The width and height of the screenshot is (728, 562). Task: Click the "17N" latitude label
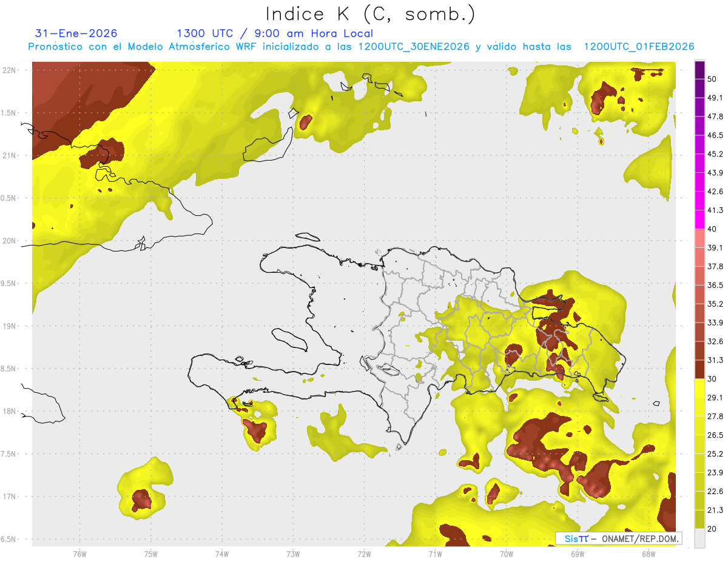coord(10,496)
